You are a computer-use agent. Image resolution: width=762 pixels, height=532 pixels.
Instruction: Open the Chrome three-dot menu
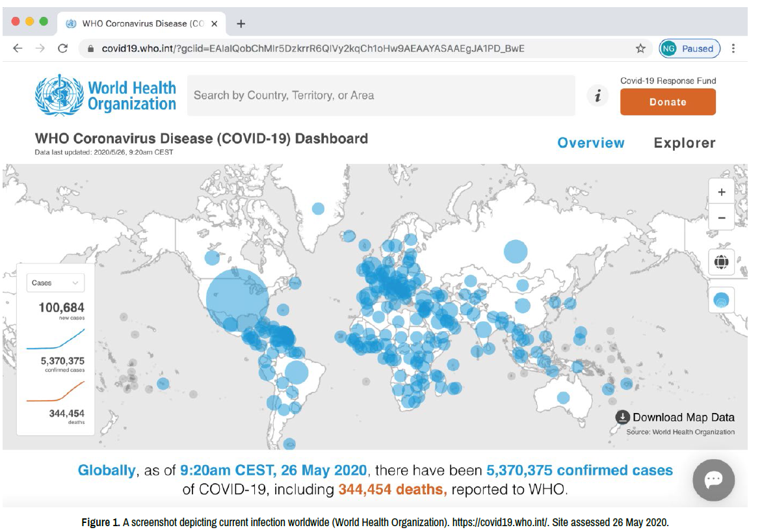click(x=733, y=48)
